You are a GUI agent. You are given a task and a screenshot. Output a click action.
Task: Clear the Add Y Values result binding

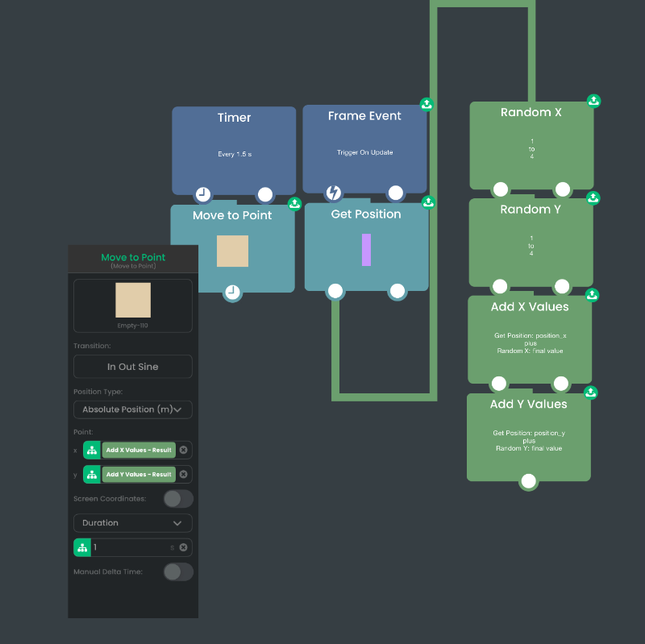183,475
